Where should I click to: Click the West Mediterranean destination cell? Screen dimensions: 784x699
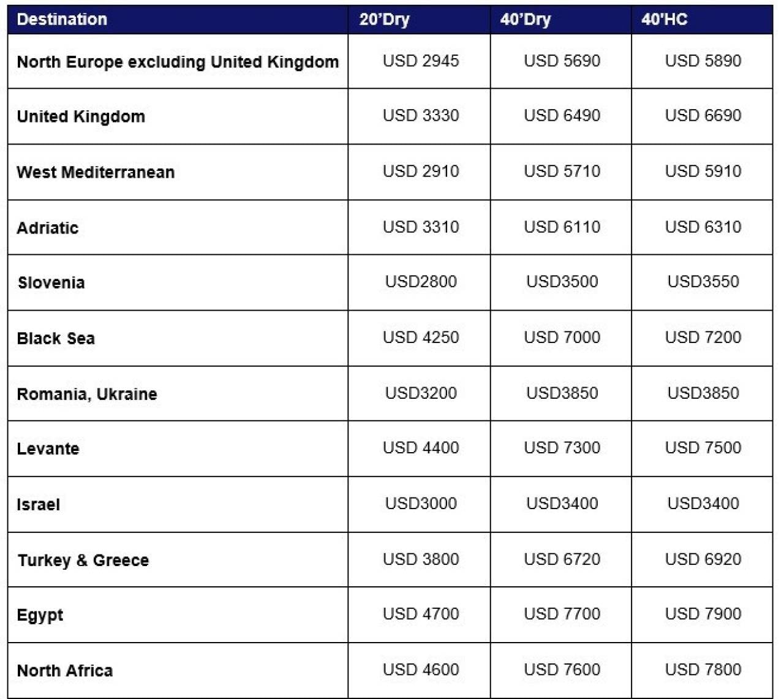pos(178,172)
